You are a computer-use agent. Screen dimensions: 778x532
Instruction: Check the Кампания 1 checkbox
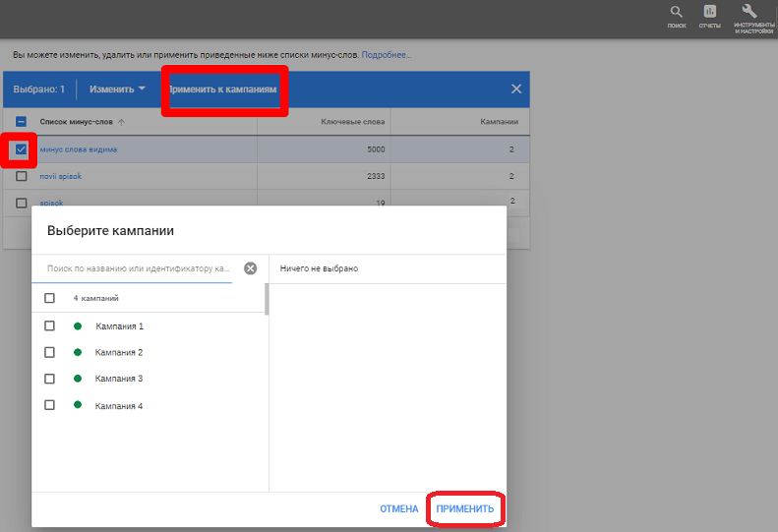pos(49,325)
